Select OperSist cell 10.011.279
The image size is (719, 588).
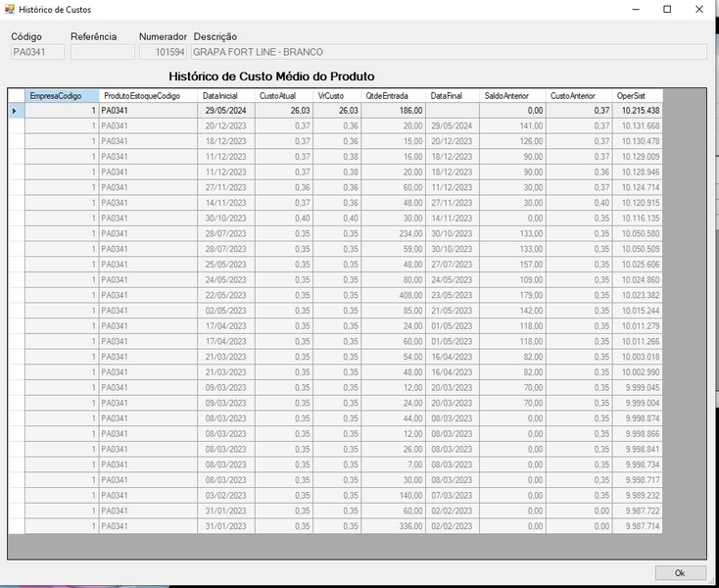(638, 326)
